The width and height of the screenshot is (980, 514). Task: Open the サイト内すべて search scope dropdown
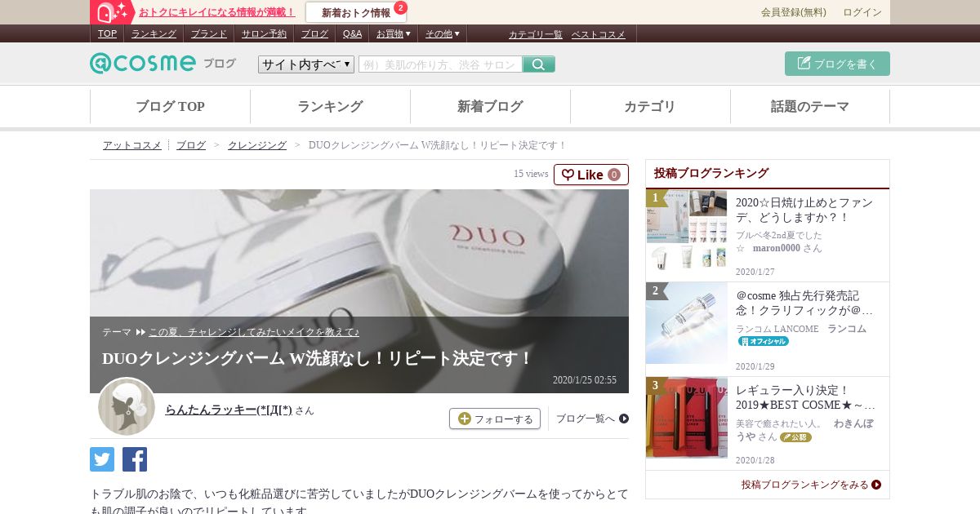coord(306,64)
